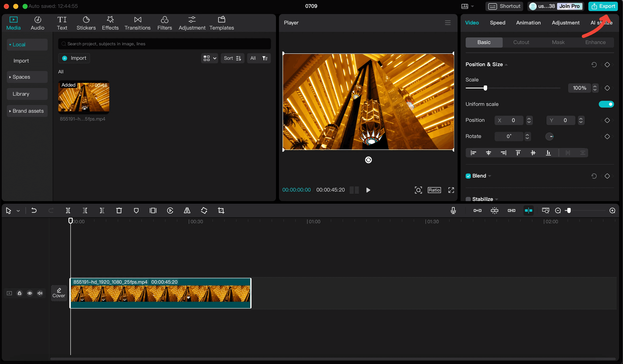
Task: Click the Delete trash icon in timeline toolbar
Action: 119,210
